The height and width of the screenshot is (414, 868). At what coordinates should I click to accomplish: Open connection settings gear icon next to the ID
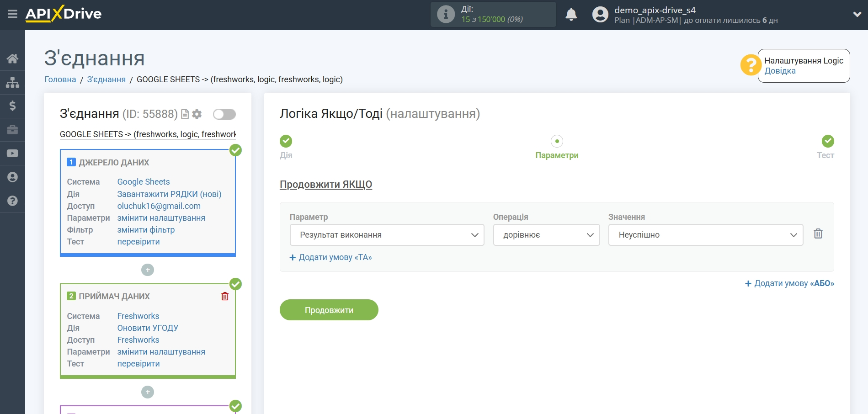(x=197, y=114)
